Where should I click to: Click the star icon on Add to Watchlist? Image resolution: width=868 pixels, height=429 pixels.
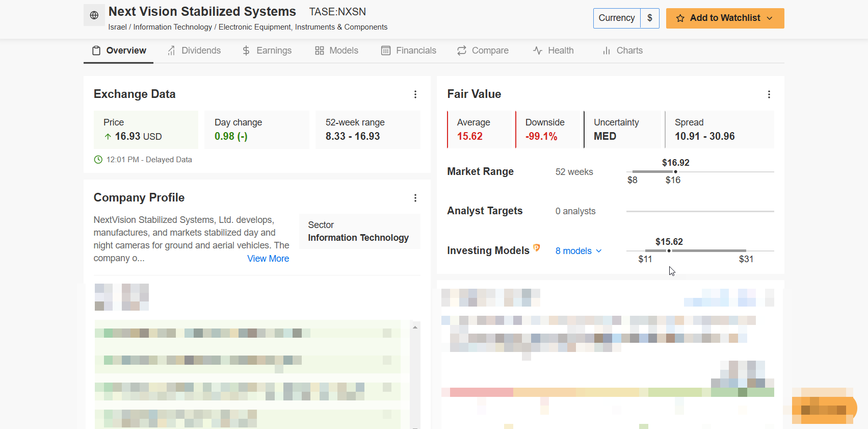coord(680,18)
